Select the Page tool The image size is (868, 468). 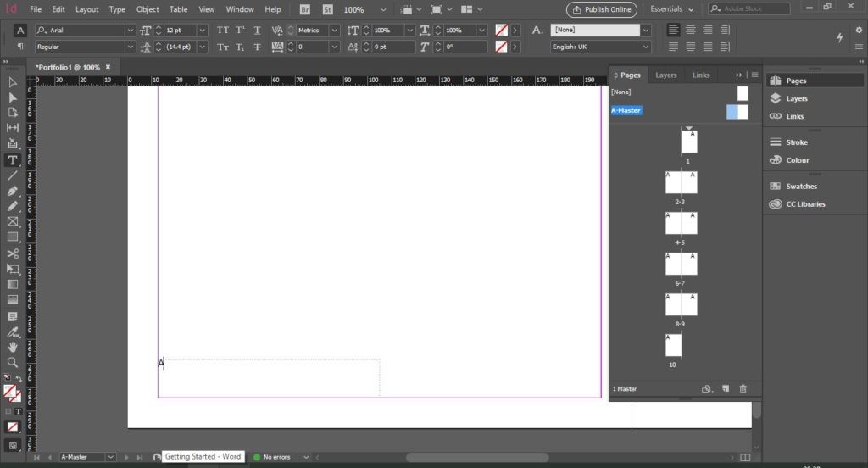[12, 113]
